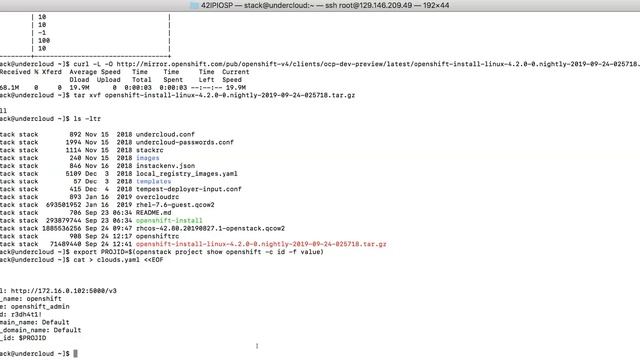Click the green 'openshift-install' executable name
The width and height of the screenshot is (640, 360).
(x=169, y=220)
